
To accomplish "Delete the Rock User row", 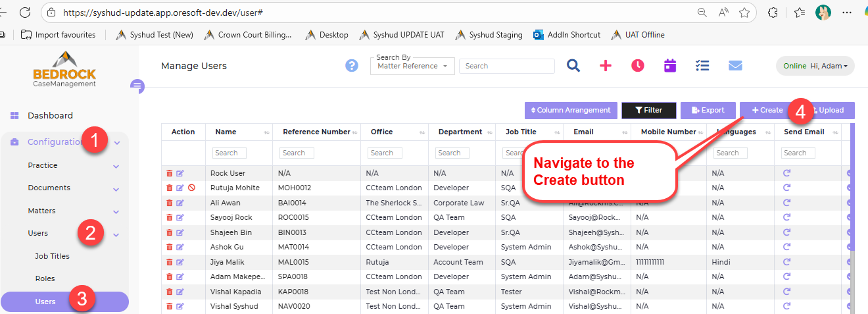I will (170, 173).
